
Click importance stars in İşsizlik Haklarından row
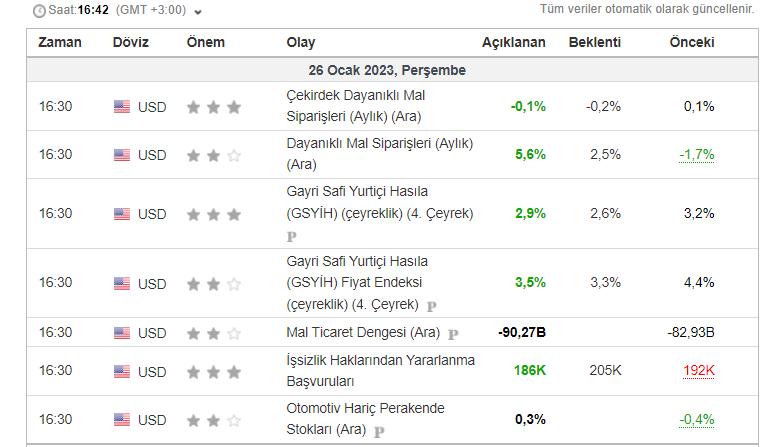(x=214, y=372)
